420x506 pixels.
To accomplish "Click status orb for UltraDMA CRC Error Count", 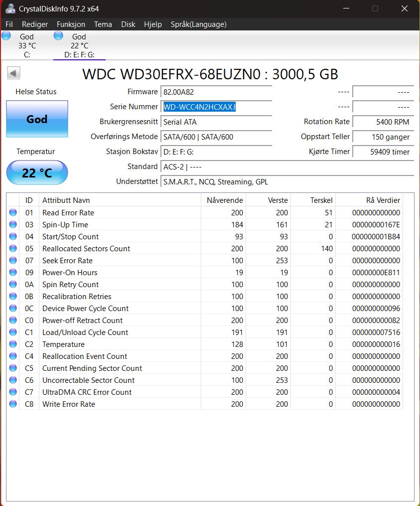I will (x=13, y=391).
